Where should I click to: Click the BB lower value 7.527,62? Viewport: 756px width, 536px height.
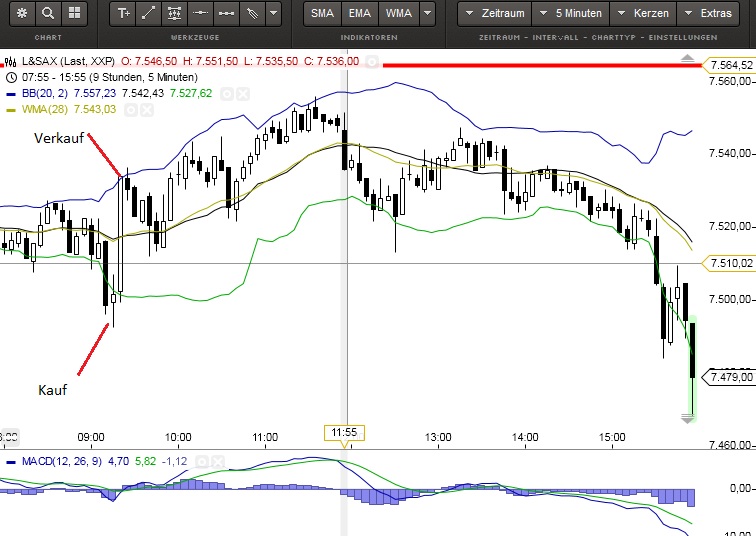coord(191,93)
